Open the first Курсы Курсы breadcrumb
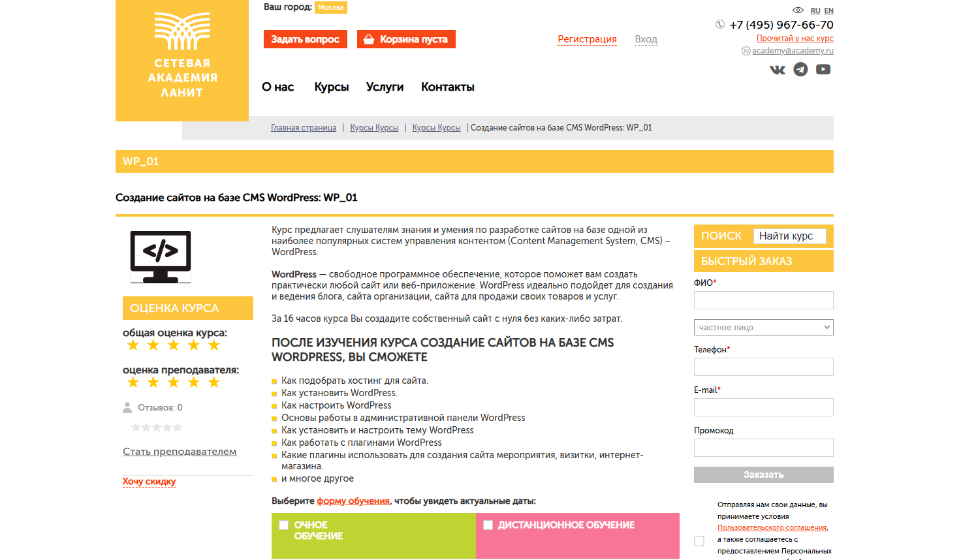 pyautogui.click(x=374, y=128)
